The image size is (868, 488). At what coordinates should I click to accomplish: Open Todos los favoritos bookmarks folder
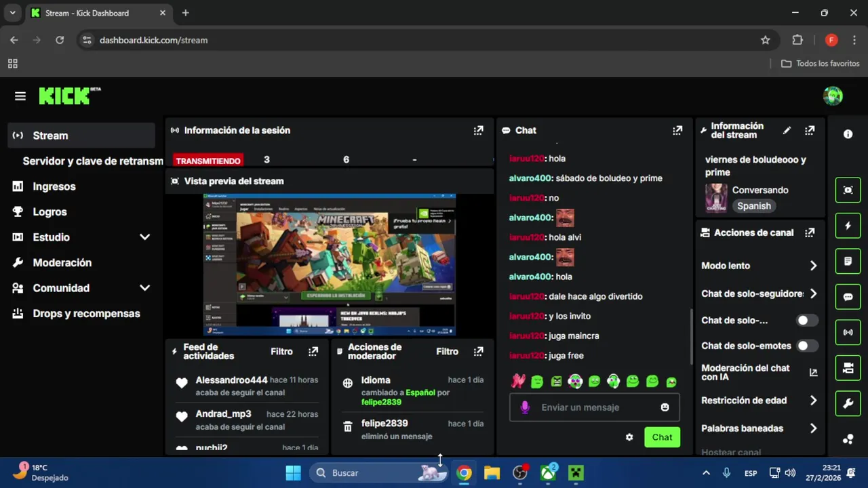(x=821, y=64)
